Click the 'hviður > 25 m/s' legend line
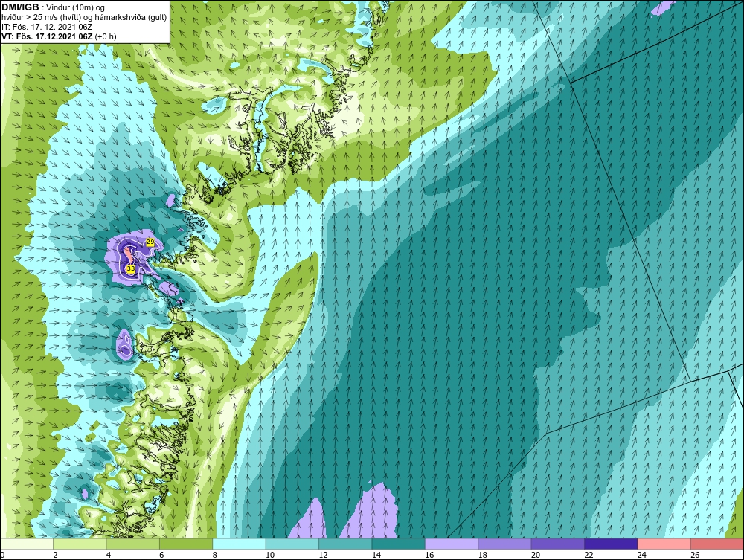 [84, 18]
